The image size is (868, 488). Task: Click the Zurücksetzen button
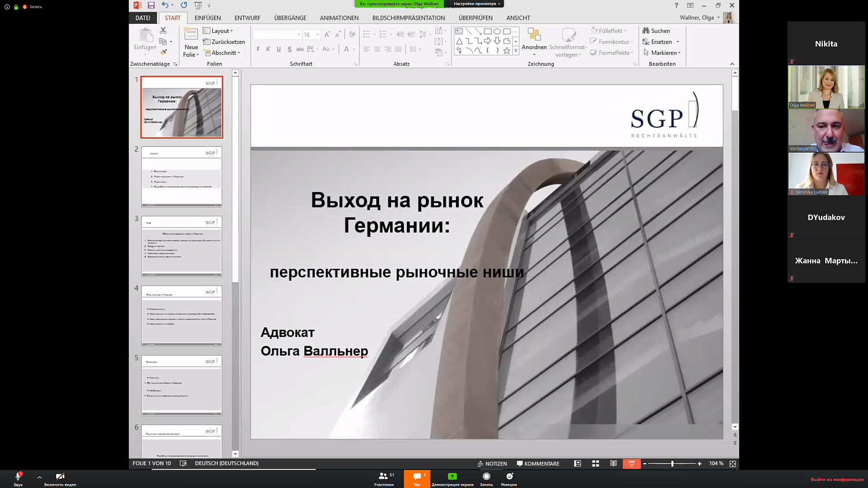click(x=225, y=42)
